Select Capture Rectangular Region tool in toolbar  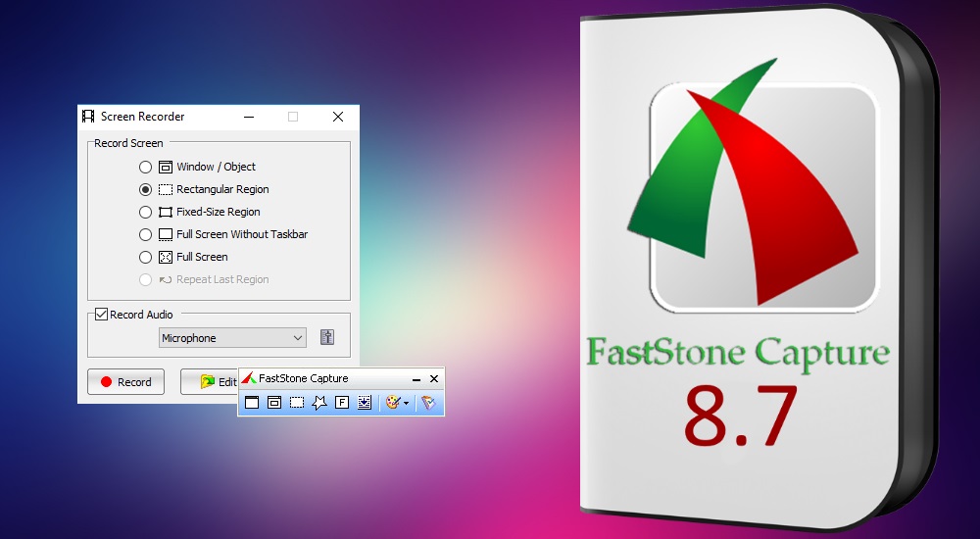[x=297, y=403]
